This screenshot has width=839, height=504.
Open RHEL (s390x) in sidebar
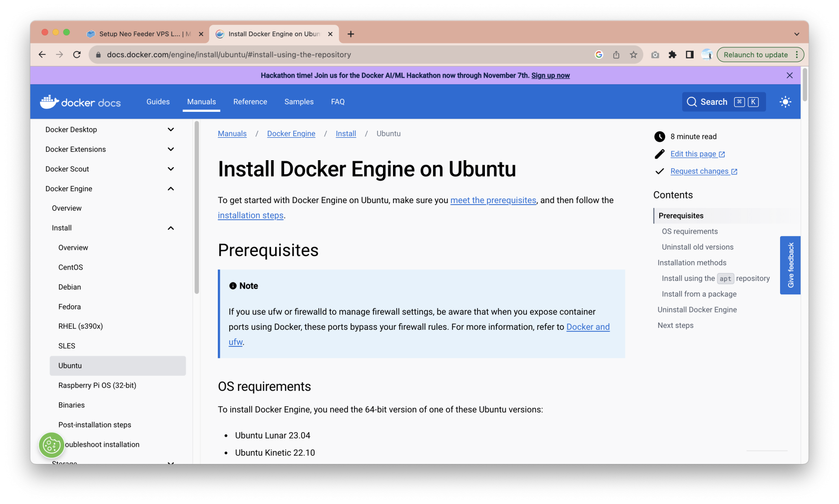click(80, 326)
